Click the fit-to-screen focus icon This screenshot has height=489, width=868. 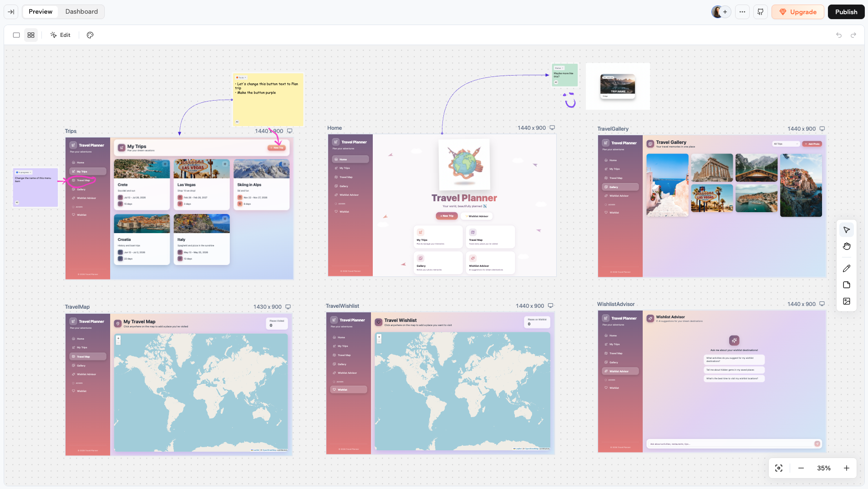(x=779, y=468)
